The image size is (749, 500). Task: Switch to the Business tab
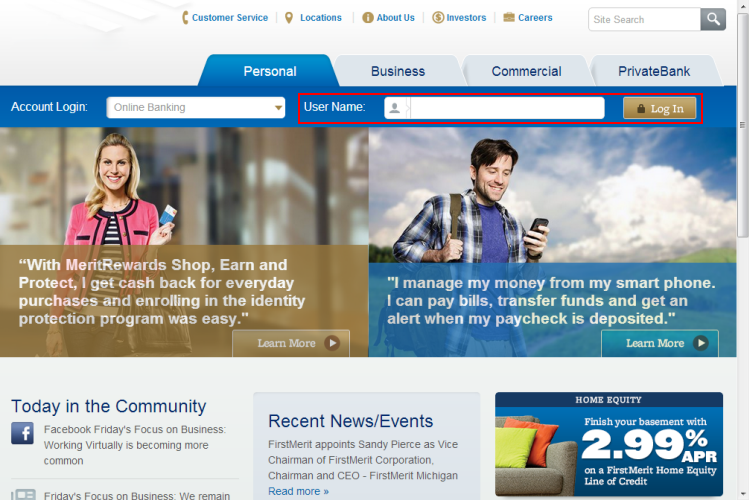point(398,71)
